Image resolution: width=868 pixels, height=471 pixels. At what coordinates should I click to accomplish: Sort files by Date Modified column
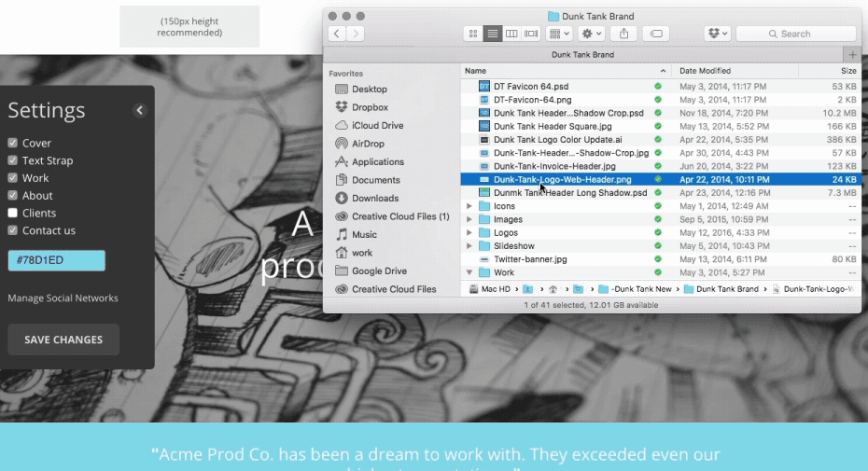click(735, 71)
